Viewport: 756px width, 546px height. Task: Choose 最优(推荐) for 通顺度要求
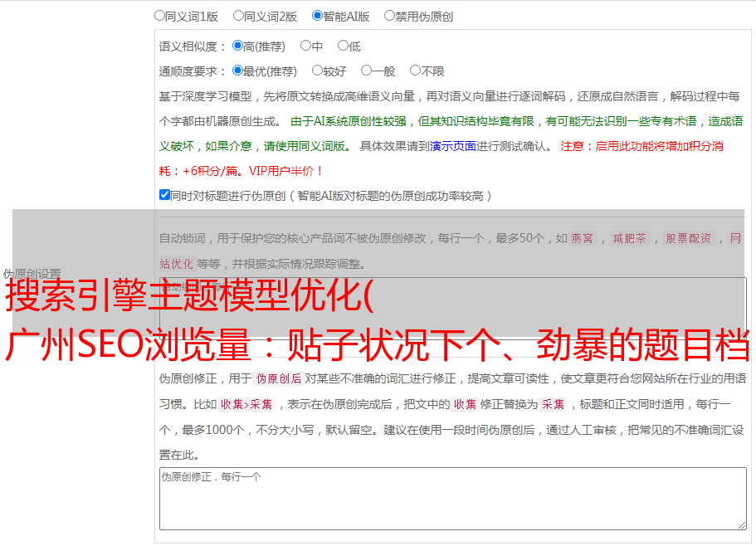tap(237, 71)
